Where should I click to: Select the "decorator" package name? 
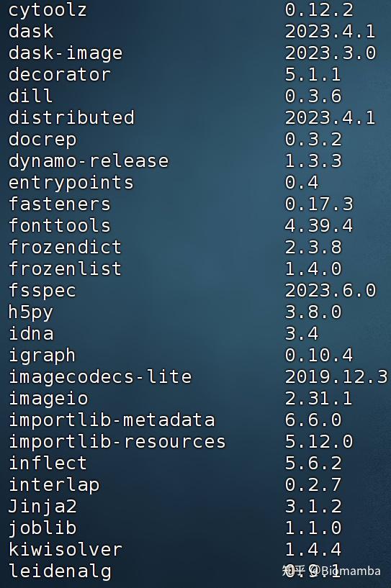(x=59, y=74)
